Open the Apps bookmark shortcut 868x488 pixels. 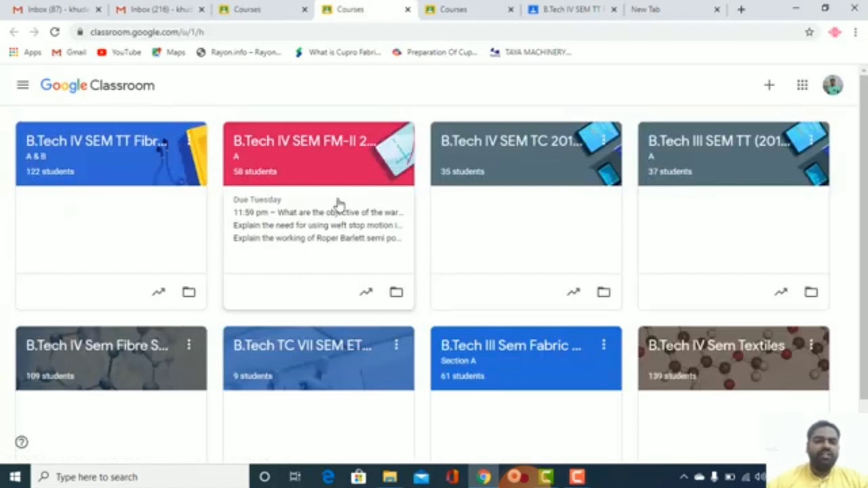tap(25, 52)
